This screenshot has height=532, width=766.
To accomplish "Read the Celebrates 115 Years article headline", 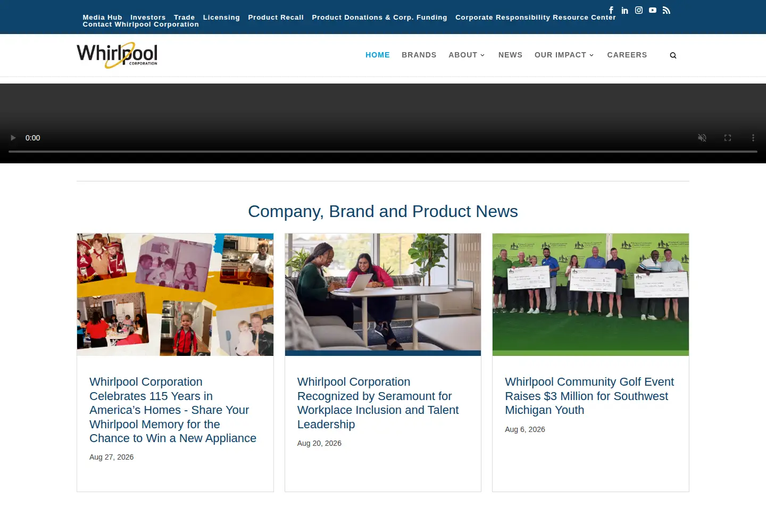I will pos(173,410).
